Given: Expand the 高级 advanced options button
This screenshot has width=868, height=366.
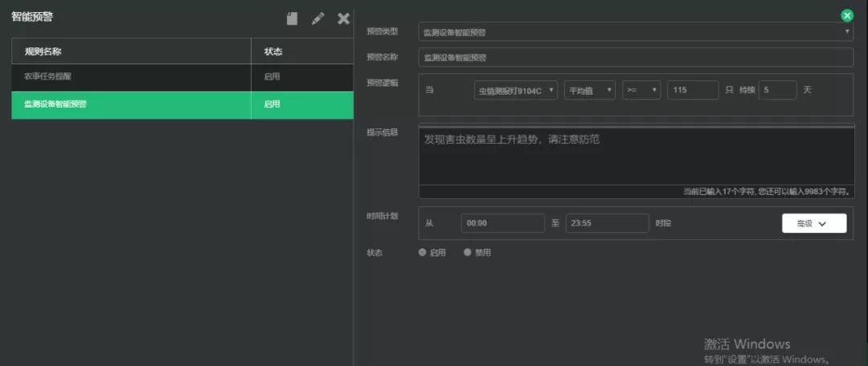Looking at the screenshot, I should pos(813,223).
